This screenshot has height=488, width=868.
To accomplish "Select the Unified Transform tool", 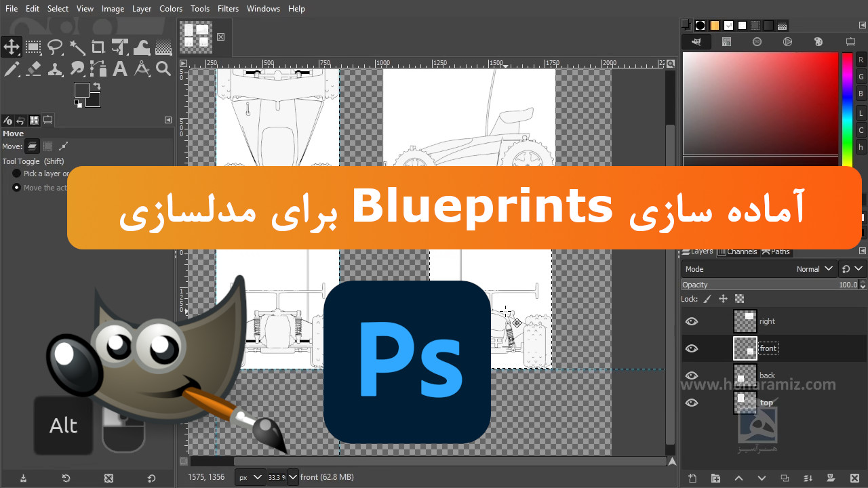I will click(120, 47).
